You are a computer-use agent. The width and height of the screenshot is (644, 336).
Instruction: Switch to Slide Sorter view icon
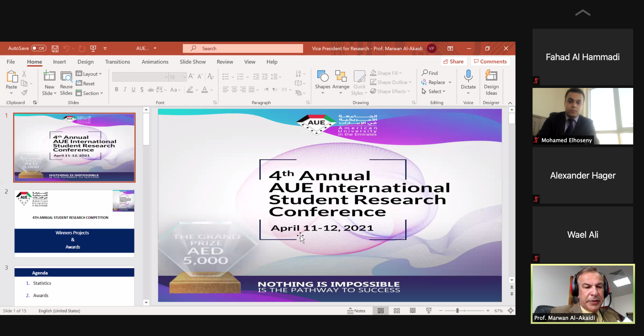point(397,311)
